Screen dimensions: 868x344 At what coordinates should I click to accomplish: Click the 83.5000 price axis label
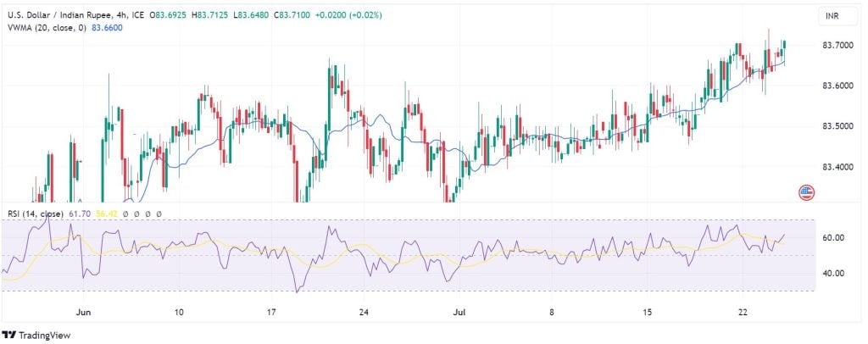[836, 126]
